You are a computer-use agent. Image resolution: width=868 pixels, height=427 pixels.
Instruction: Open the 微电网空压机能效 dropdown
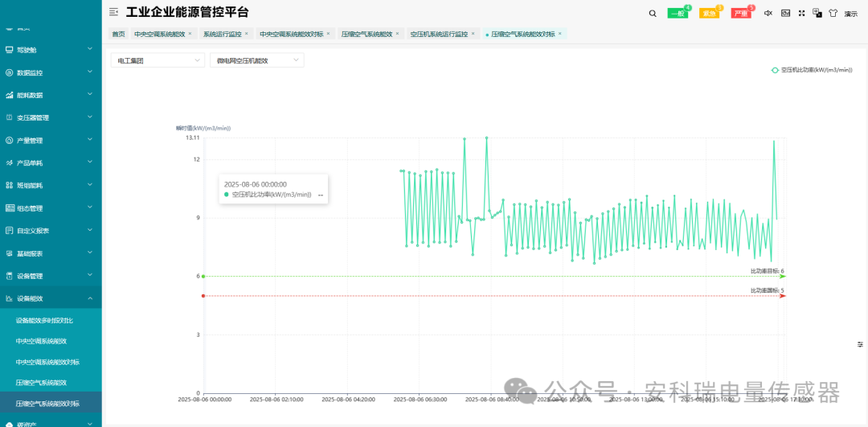click(x=257, y=60)
